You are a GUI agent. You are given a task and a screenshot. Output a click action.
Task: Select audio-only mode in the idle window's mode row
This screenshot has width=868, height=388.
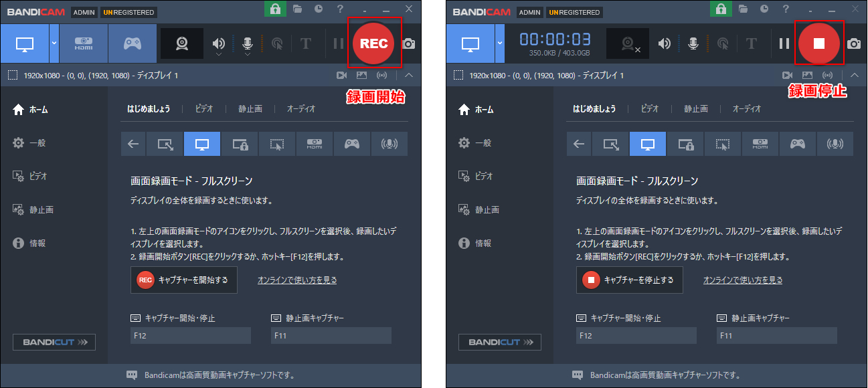tap(389, 143)
